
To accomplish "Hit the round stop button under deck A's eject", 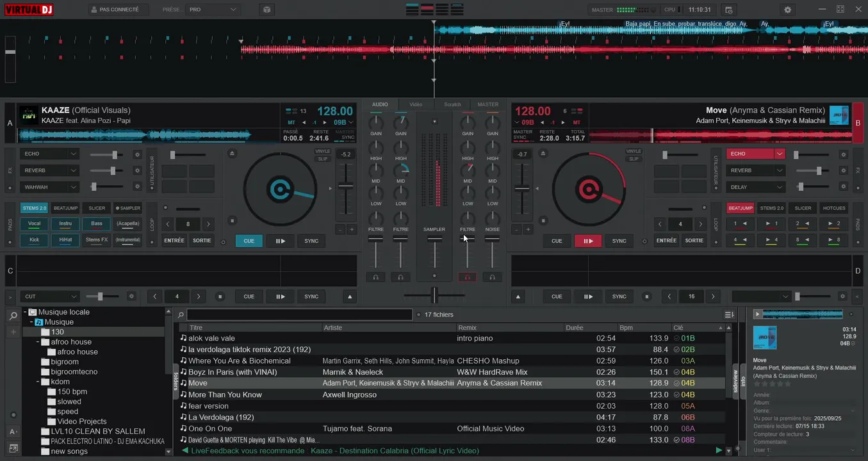I will 232,221.
